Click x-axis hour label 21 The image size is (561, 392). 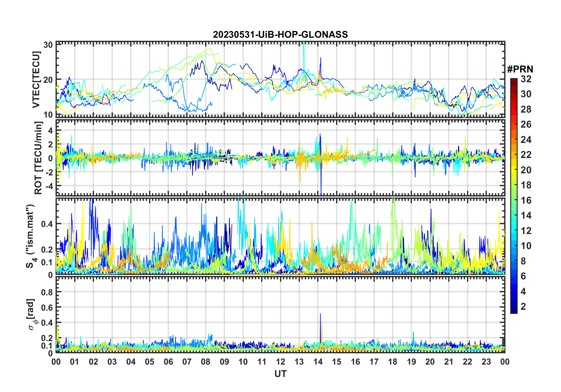tap(449, 362)
